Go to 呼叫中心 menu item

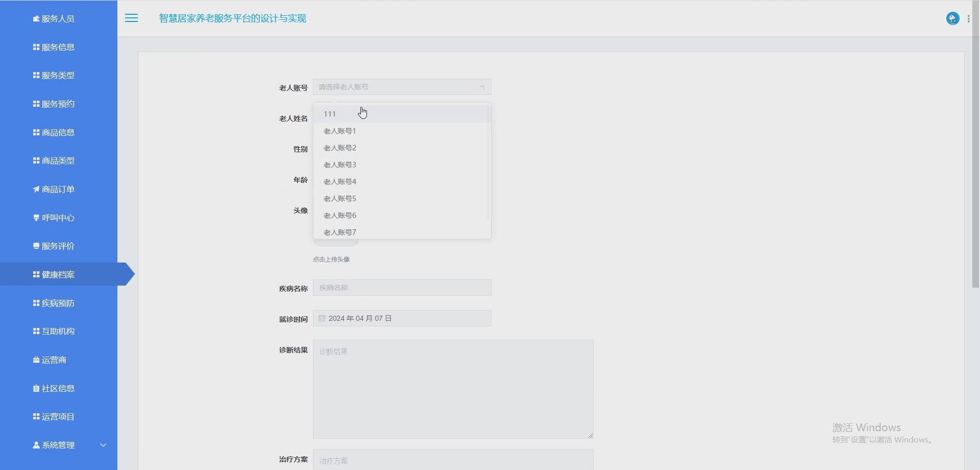(59, 218)
